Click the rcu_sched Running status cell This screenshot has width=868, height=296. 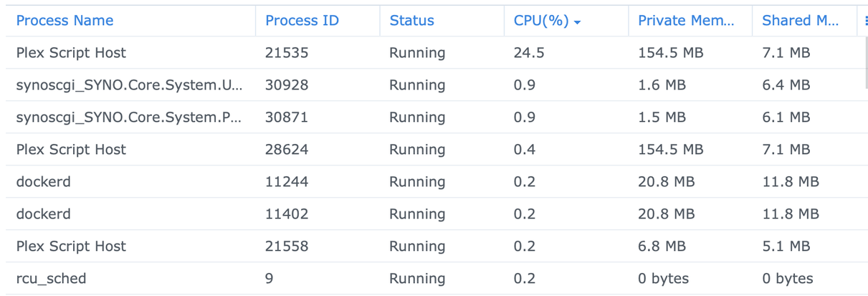[x=417, y=279]
